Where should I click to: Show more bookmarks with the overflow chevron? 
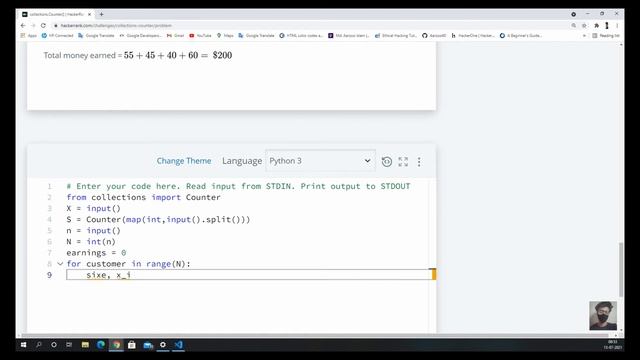584,36
